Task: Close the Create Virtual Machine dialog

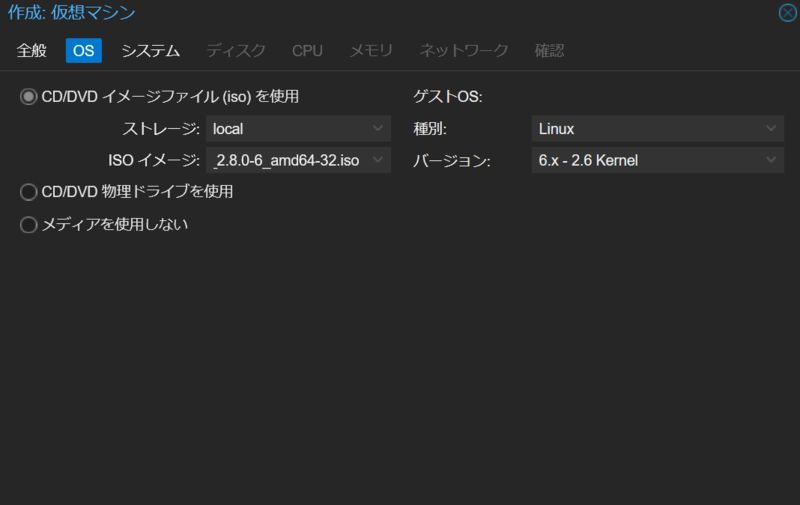Action: click(787, 13)
